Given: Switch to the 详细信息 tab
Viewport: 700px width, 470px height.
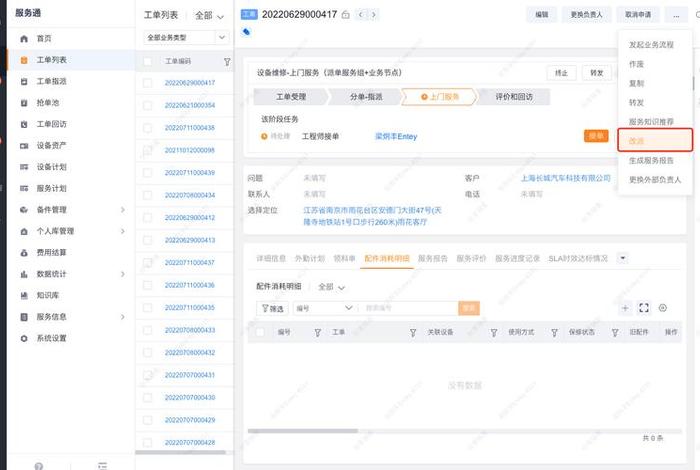Looking at the screenshot, I should point(271,258).
